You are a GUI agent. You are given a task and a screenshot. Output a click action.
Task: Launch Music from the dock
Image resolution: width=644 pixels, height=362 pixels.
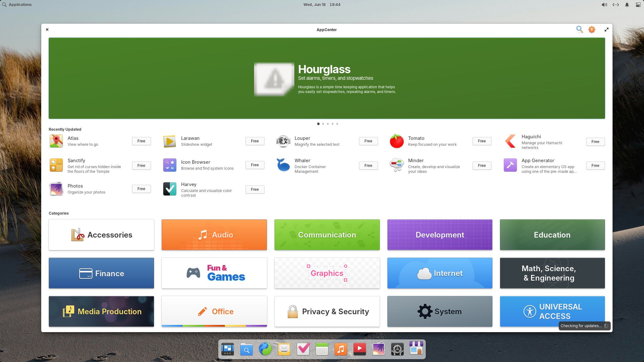(x=341, y=349)
